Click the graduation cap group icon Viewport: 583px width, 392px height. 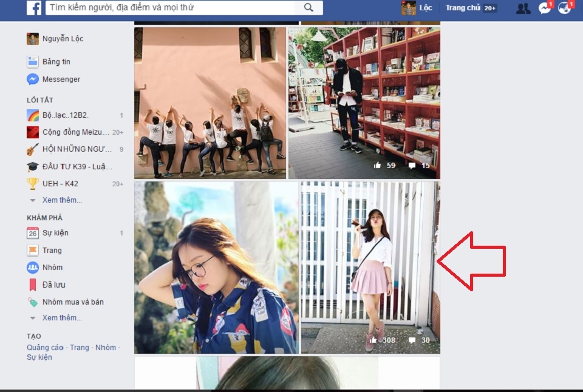point(33,166)
